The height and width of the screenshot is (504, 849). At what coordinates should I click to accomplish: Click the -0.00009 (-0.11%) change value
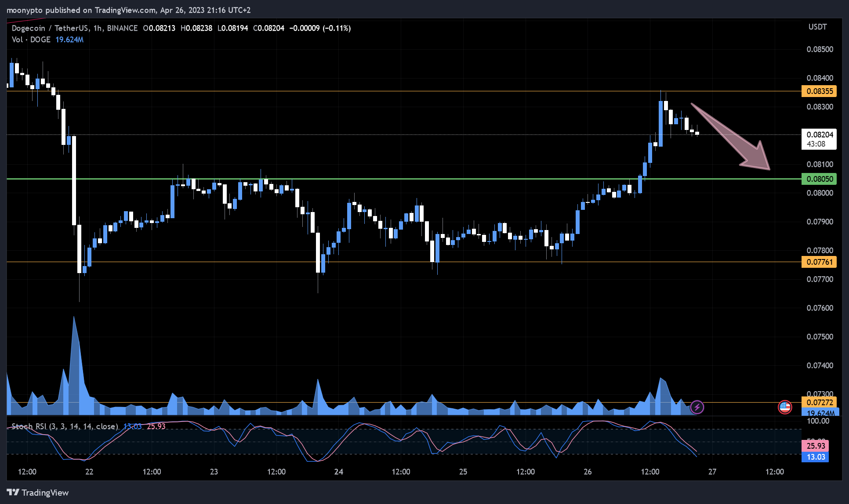click(320, 28)
